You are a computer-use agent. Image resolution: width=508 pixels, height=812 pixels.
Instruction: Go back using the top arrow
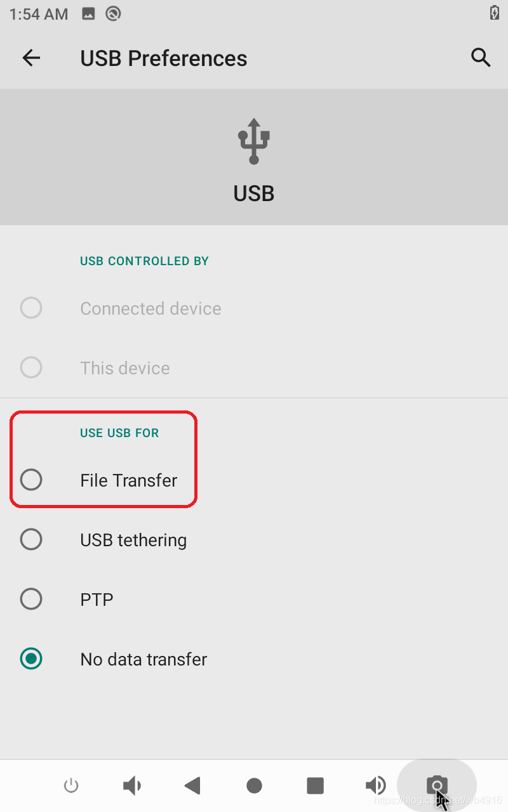[x=31, y=58]
